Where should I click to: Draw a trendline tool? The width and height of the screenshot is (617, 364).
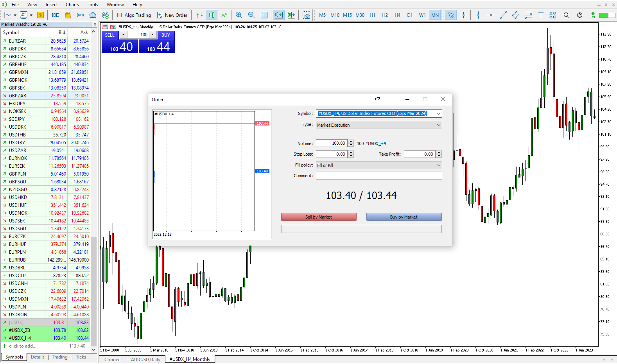coord(503,15)
